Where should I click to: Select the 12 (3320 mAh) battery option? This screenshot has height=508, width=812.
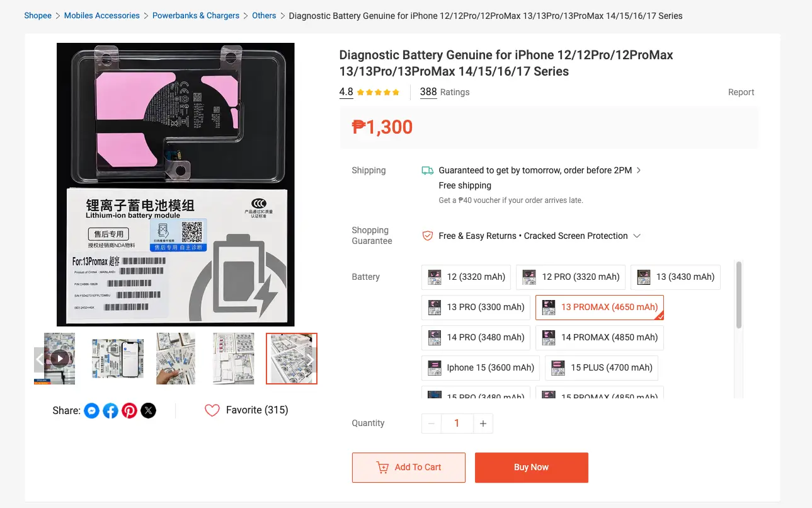[x=466, y=277]
